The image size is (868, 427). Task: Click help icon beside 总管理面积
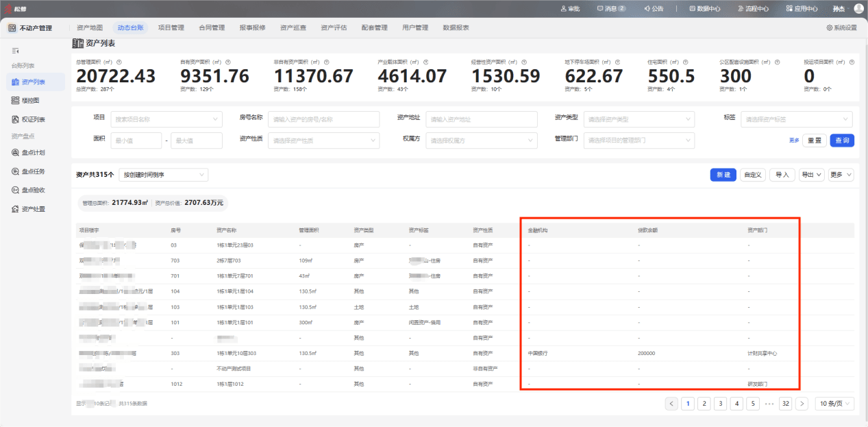(x=120, y=62)
